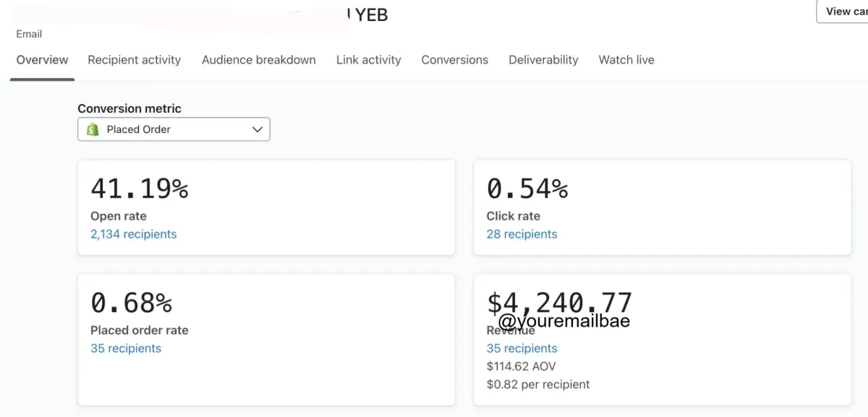This screenshot has width=868, height=417.
Task: Open the Watch live tab
Action: click(626, 60)
